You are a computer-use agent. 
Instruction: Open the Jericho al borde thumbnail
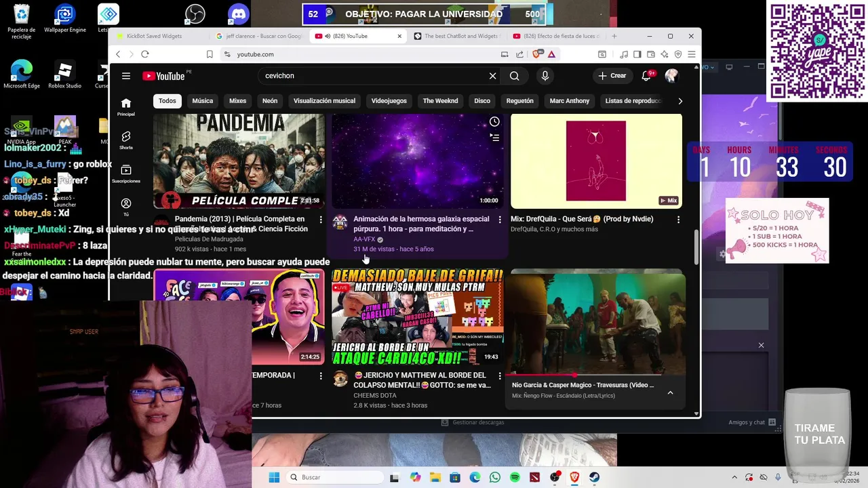pyautogui.click(x=418, y=317)
